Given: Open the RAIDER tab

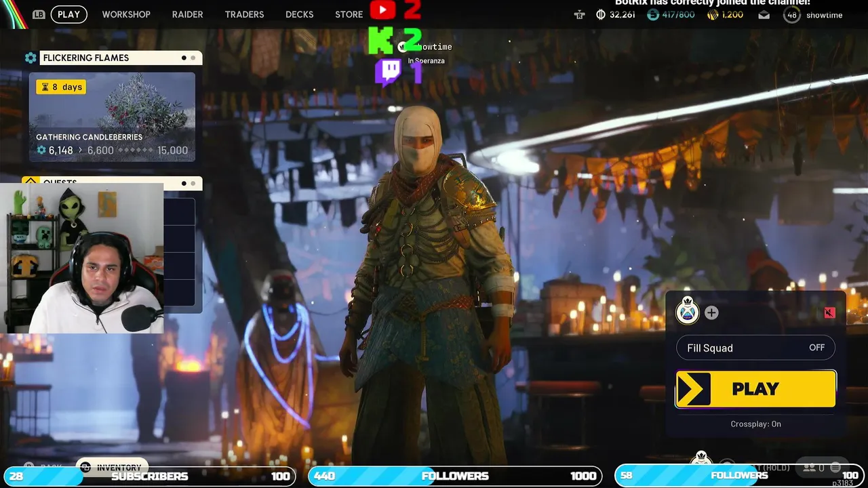Looking at the screenshot, I should [187, 14].
